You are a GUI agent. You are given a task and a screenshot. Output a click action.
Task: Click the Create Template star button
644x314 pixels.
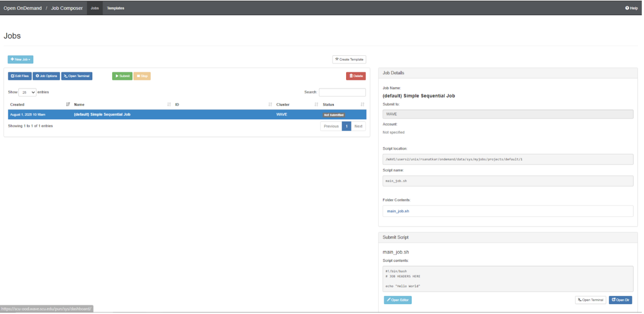click(x=349, y=60)
